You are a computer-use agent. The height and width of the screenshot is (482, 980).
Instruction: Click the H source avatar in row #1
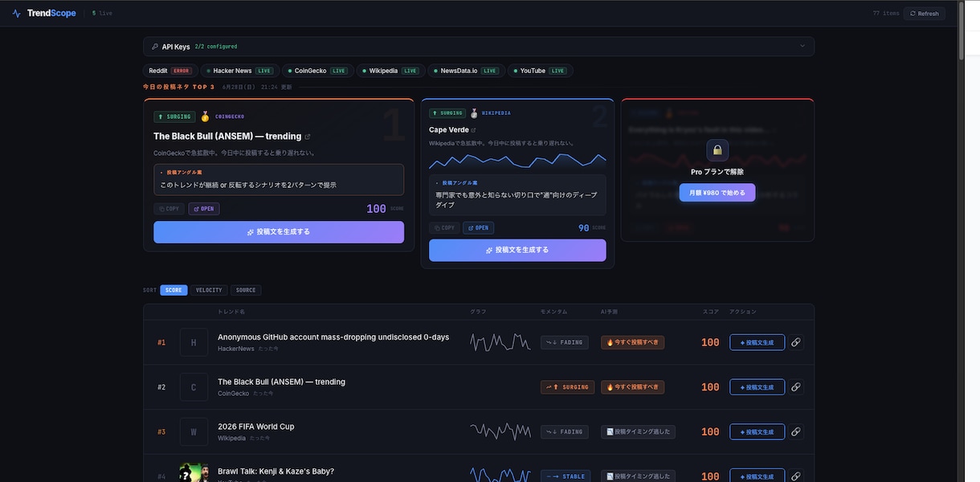coord(194,342)
